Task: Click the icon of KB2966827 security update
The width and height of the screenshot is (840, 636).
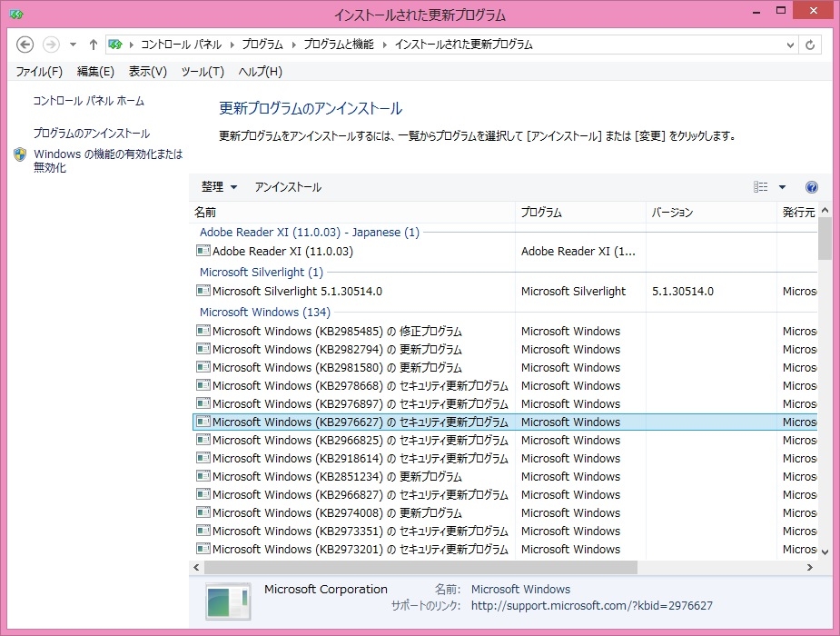Action: 203,494
